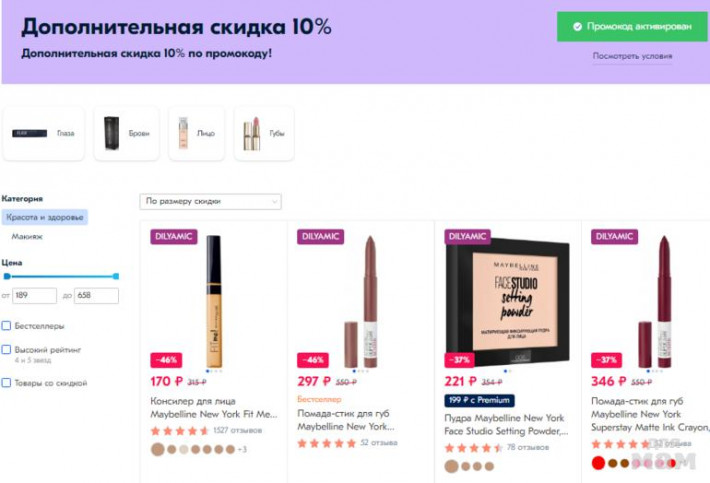Open the Лицо category icon tile
Screen dimensions: 710x483
tap(197, 133)
